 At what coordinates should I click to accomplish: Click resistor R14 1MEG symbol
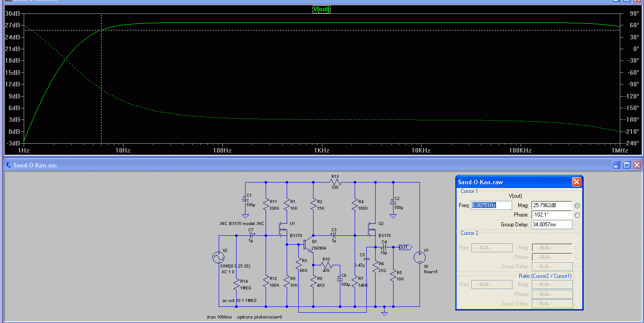(x=237, y=284)
